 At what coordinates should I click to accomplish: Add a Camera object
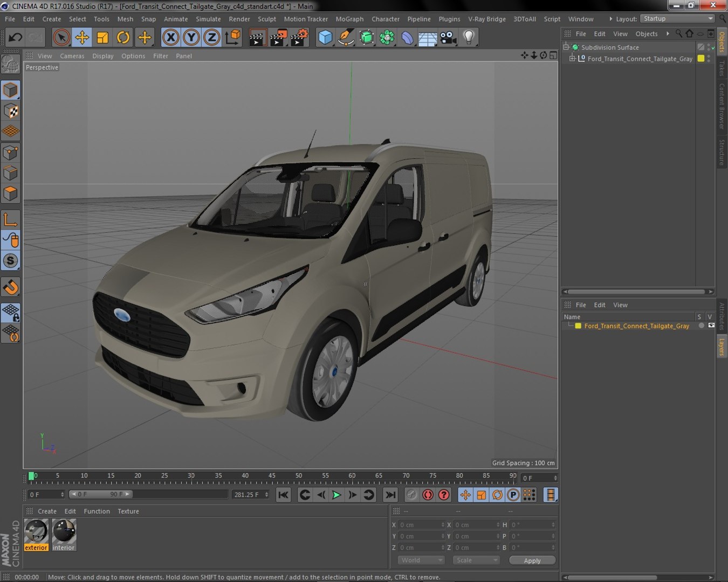pos(448,37)
